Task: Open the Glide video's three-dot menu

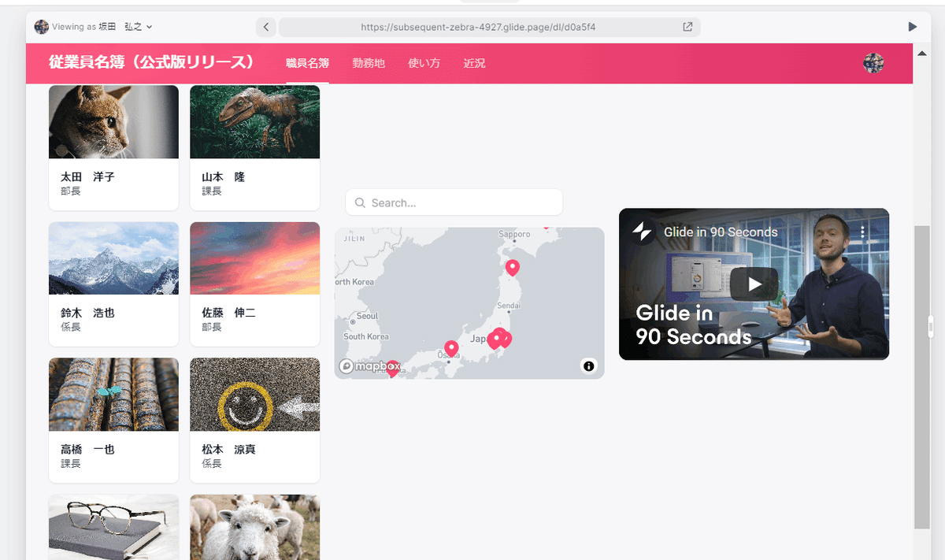Action: click(863, 232)
